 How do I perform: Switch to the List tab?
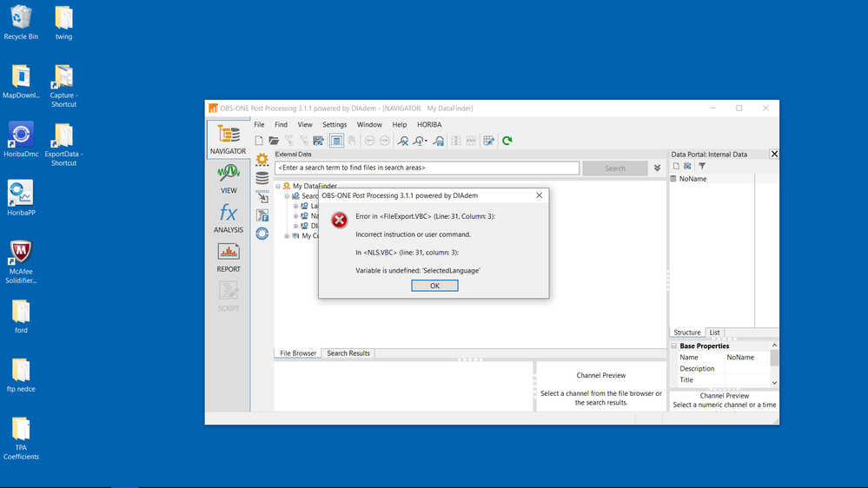(715, 333)
